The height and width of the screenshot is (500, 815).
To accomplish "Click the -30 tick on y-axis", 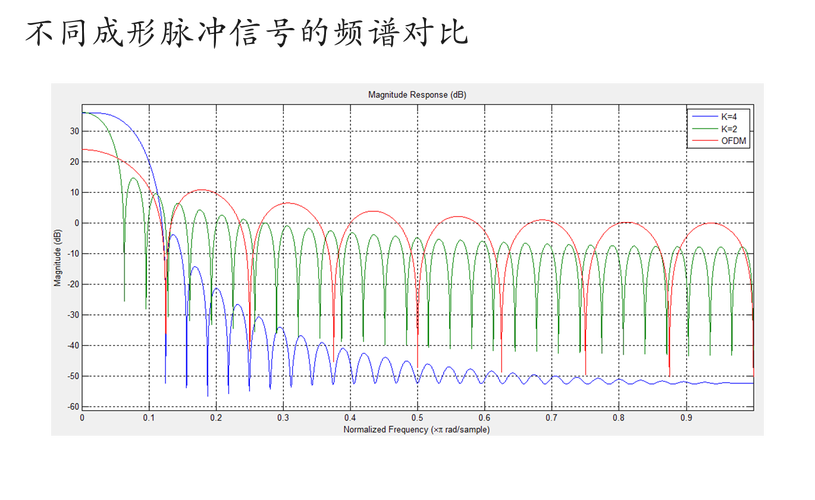I will [72, 315].
